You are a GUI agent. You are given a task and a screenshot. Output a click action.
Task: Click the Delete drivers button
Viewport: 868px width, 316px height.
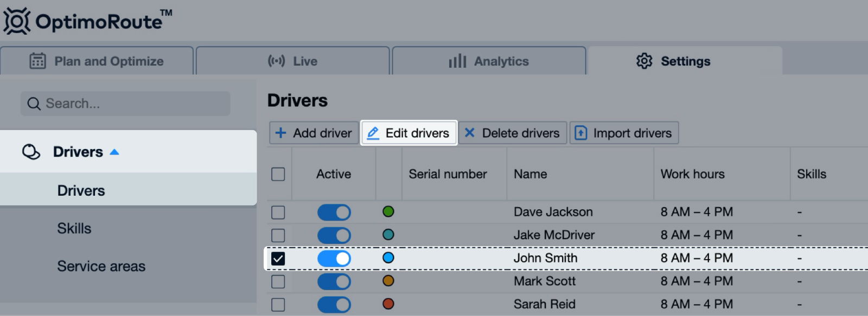click(x=513, y=133)
